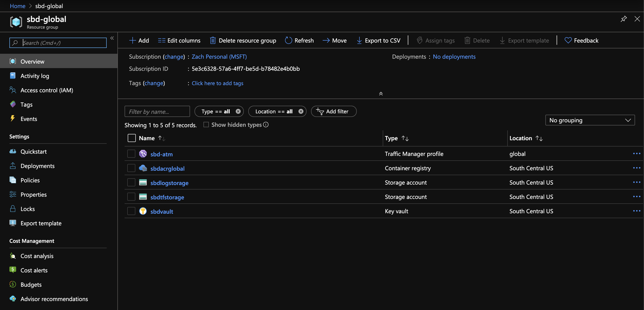Click the Access control IAM people icon
Screen dimensions: 644x310
coord(13,90)
